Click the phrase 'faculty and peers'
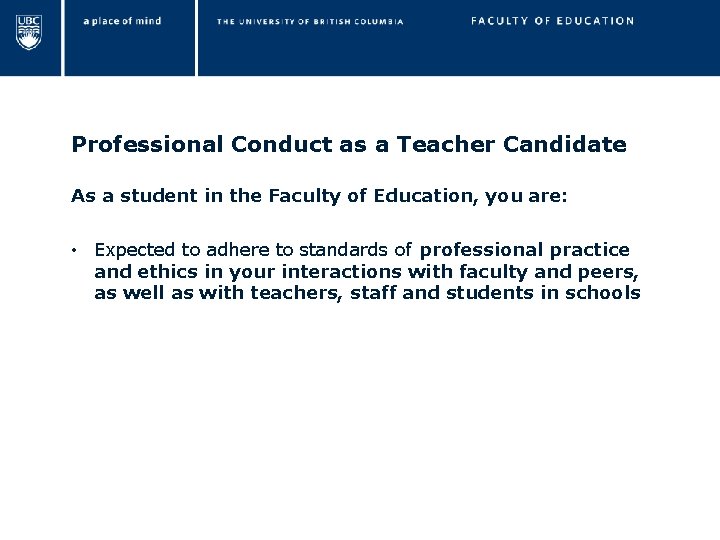The height and width of the screenshot is (540, 720). coord(548,272)
